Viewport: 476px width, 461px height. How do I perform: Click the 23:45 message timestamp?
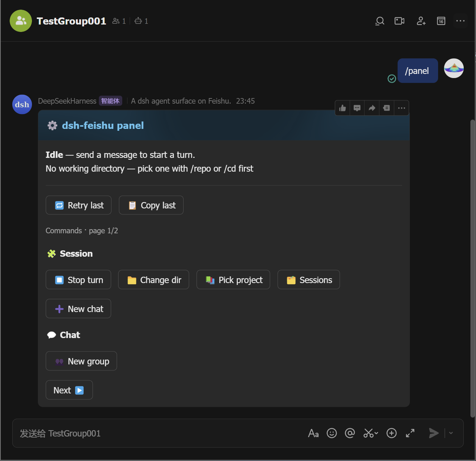tap(246, 101)
